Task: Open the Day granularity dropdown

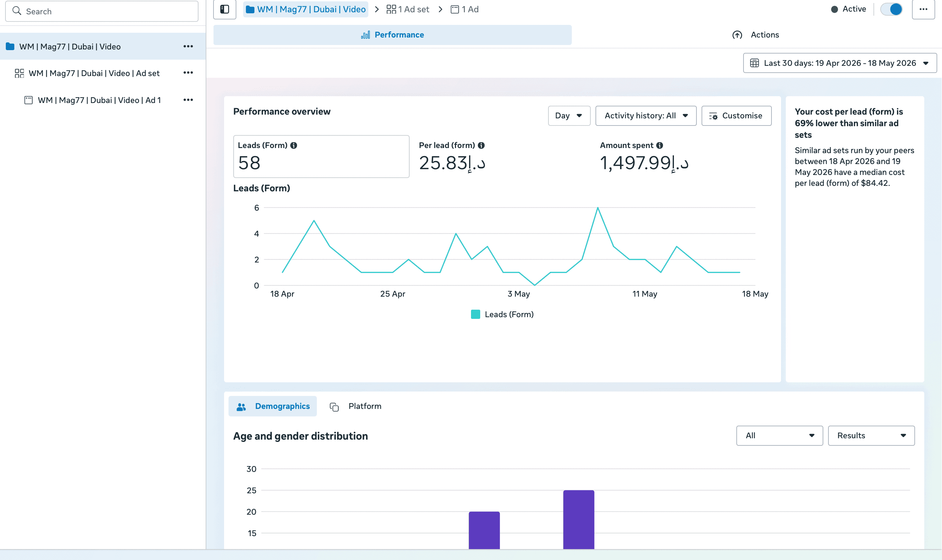Action: tap(569, 116)
